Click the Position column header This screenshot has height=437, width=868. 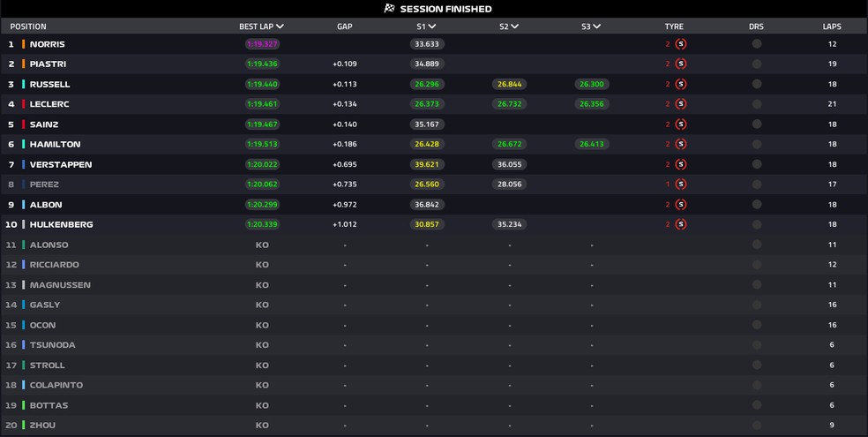(28, 27)
